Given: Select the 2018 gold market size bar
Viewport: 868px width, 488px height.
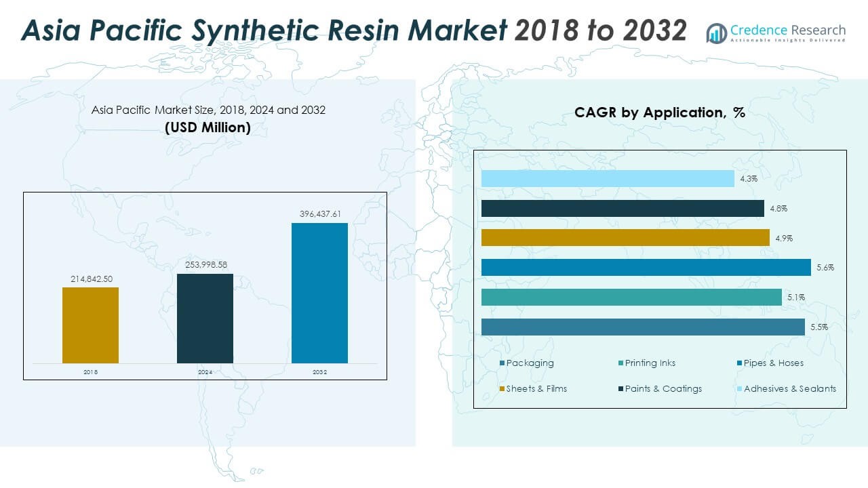Looking at the screenshot, I should tap(90, 325).
